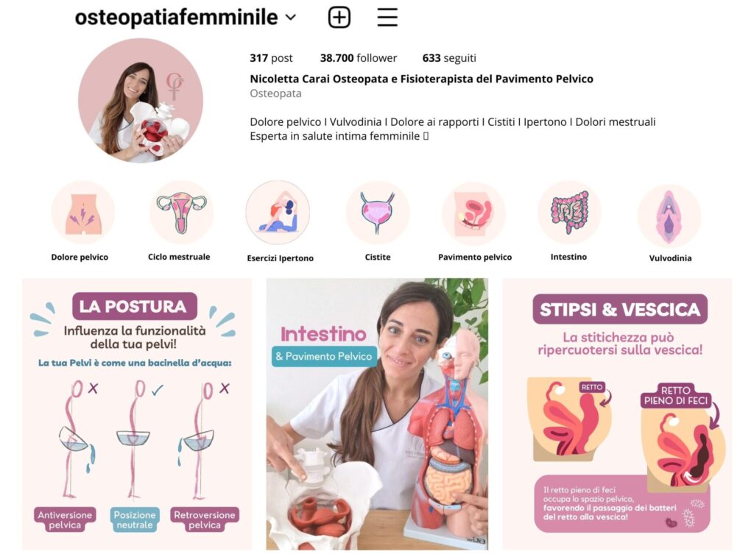Open the Vulvodinia highlight icon
The height and width of the screenshot is (560, 754).
click(x=669, y=216)
